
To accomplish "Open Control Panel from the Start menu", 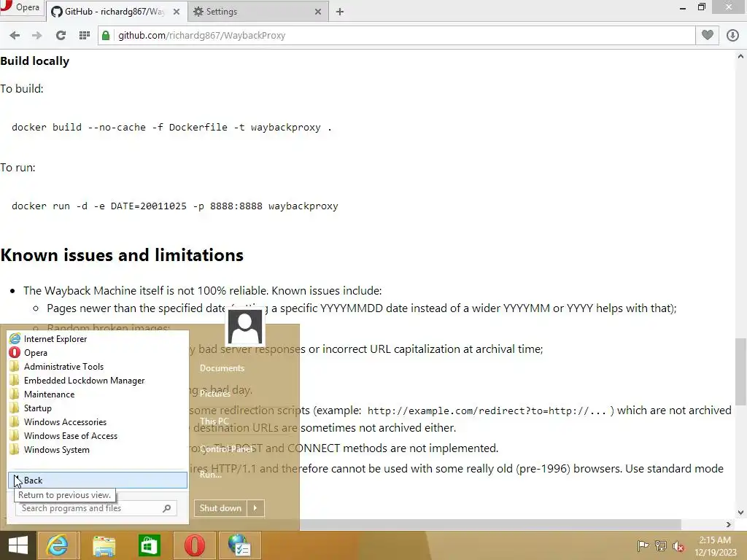I will 226,449.
